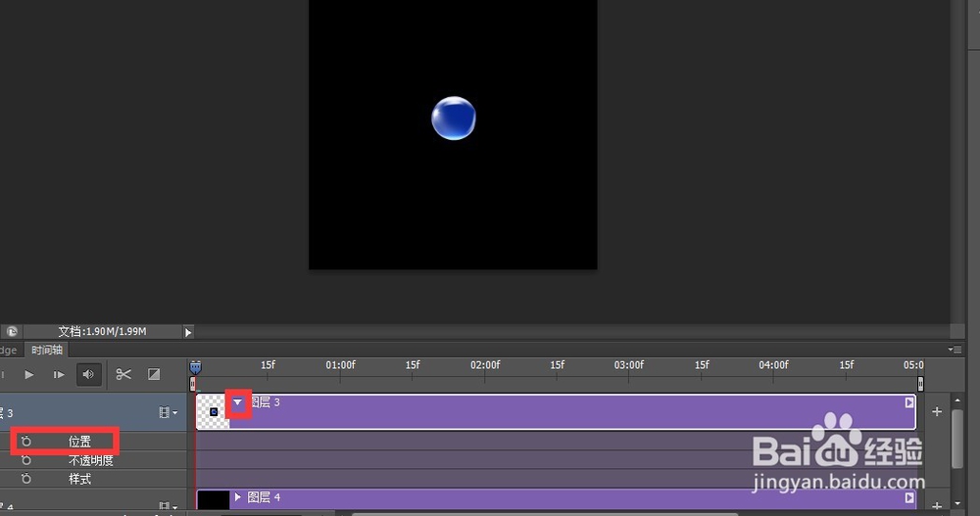Click the work area end handle
980x516 pixels.
(x=920, y=384)
